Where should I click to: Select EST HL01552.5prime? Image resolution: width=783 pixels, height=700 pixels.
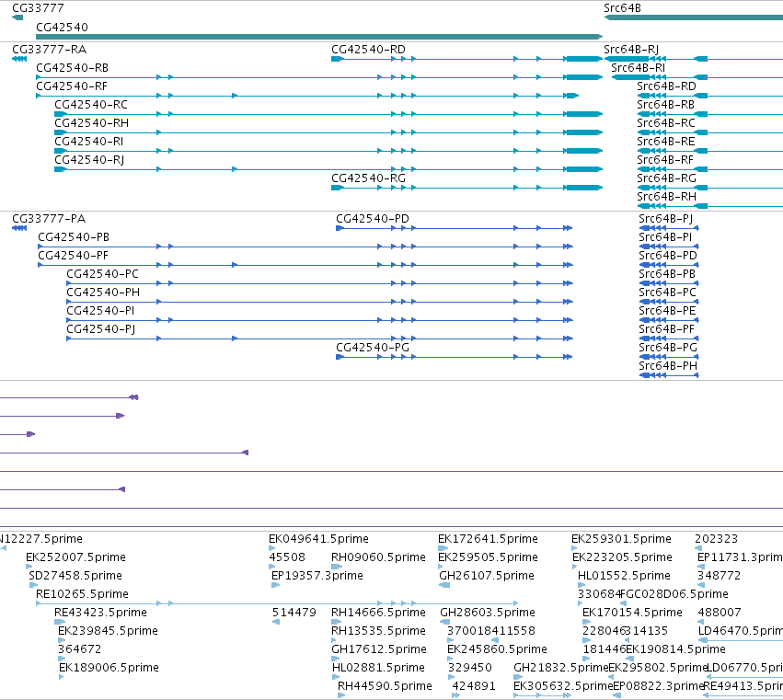point(624,576)
